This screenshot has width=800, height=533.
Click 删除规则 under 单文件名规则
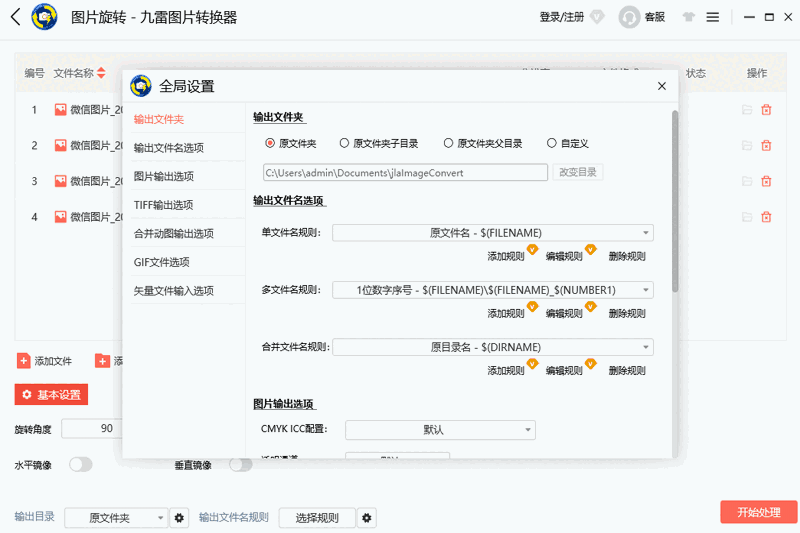[627, 256]
